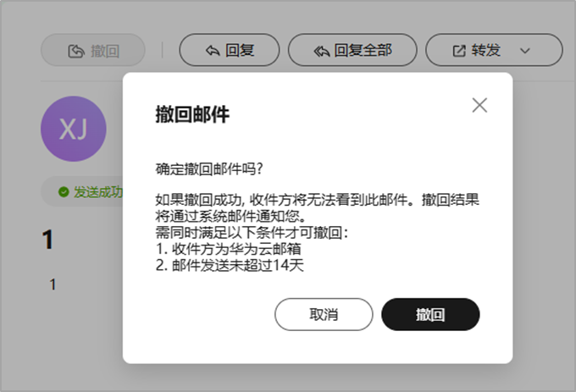Click the 发送成功 status label
The height and width of the screenshot is (392, 576).
point(98,192)
